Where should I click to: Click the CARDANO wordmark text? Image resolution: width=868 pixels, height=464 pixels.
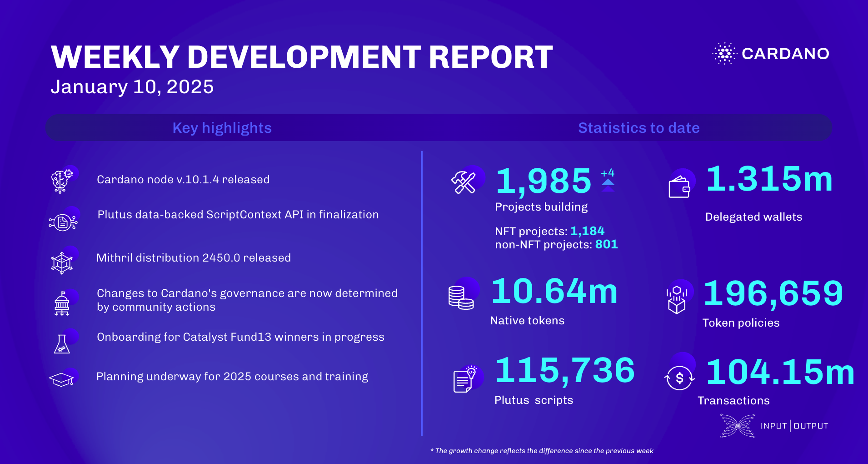click(x=785, y=54)
